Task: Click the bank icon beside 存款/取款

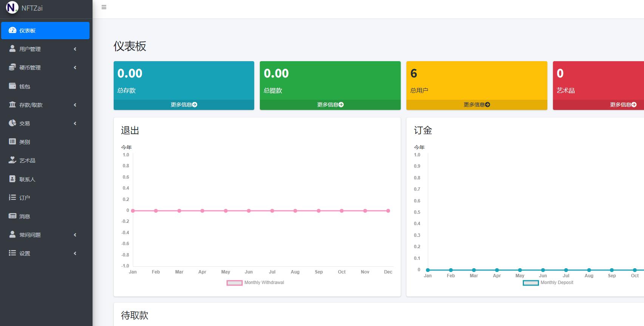Action: coord(12,105)
